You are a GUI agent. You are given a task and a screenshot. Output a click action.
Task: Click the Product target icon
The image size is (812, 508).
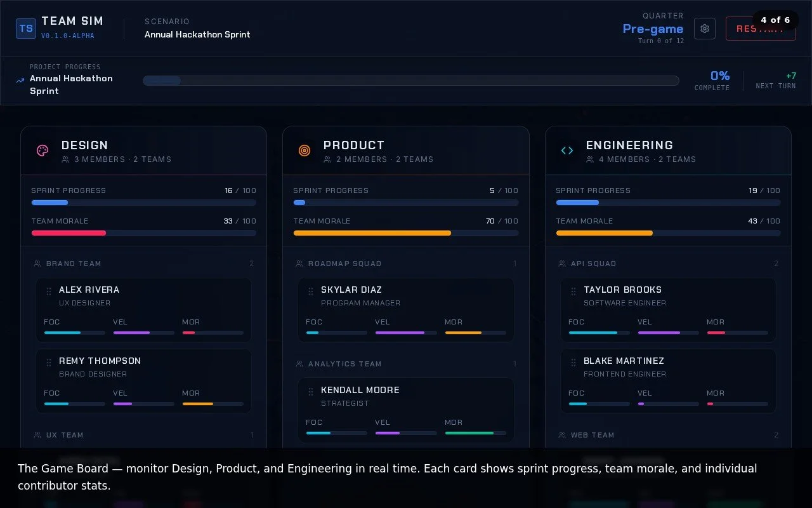click(304, 150)
